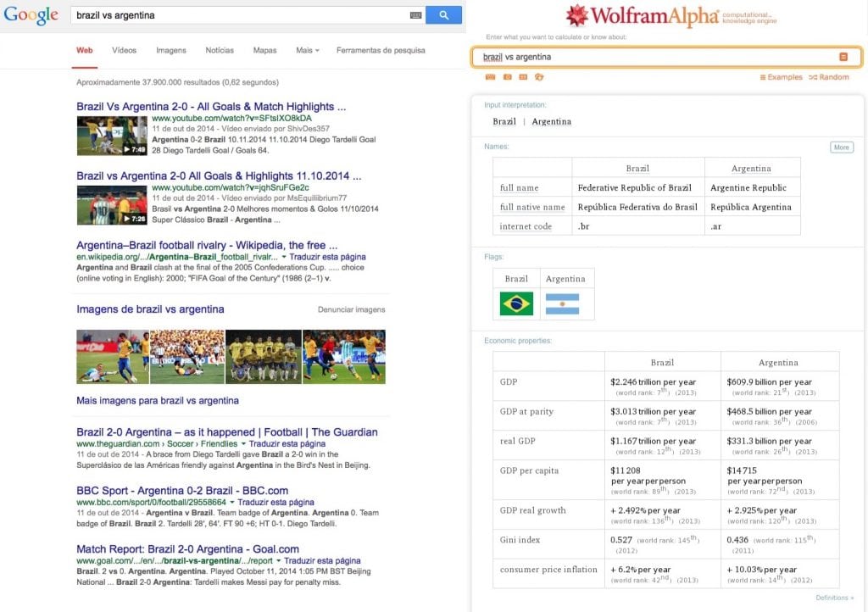Click the WolframAlpha star logo
The image size is (868, 612).
(576, 15)
